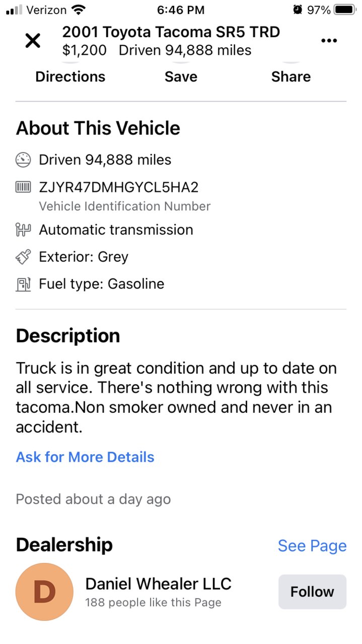Tap the Daniel Whealer LLC name

[x=159, y=584]
